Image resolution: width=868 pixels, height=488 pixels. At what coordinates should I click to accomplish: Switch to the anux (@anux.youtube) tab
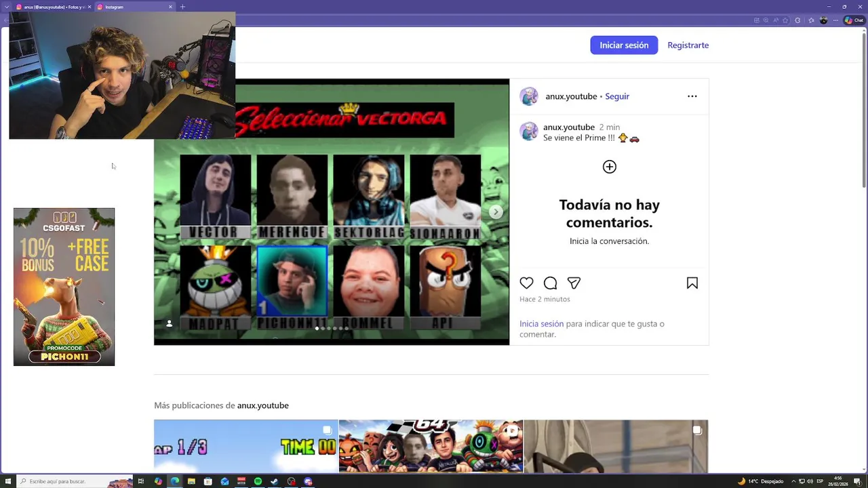pos(52,7)
